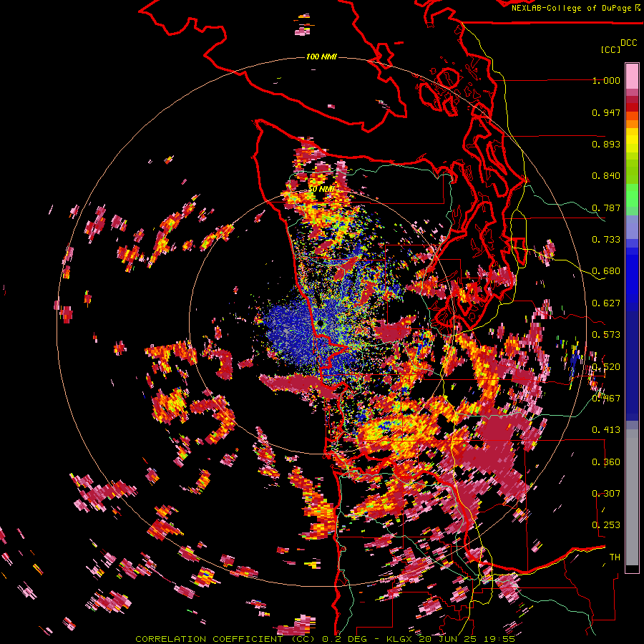Click the 0.840 value on color scale

click(x=606, y=176)
